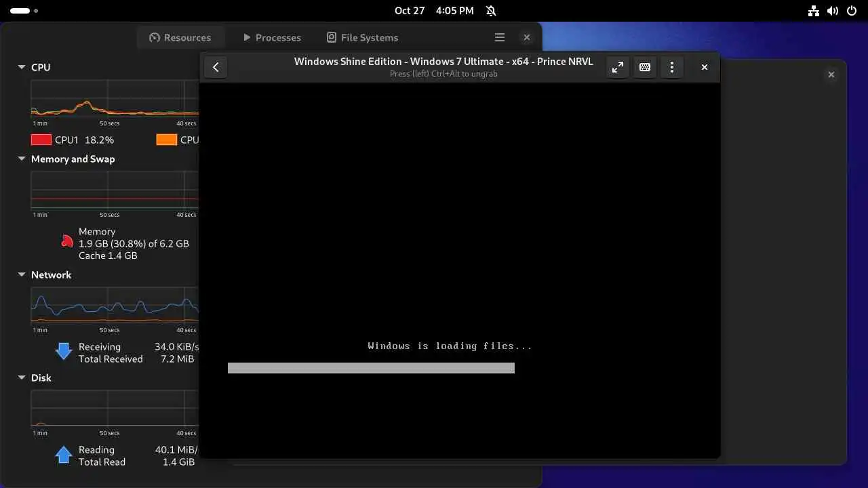This screenshot has width=868, height=488.
Task: Open the VM three-dot options menu
Action: (x=672, y=67)
